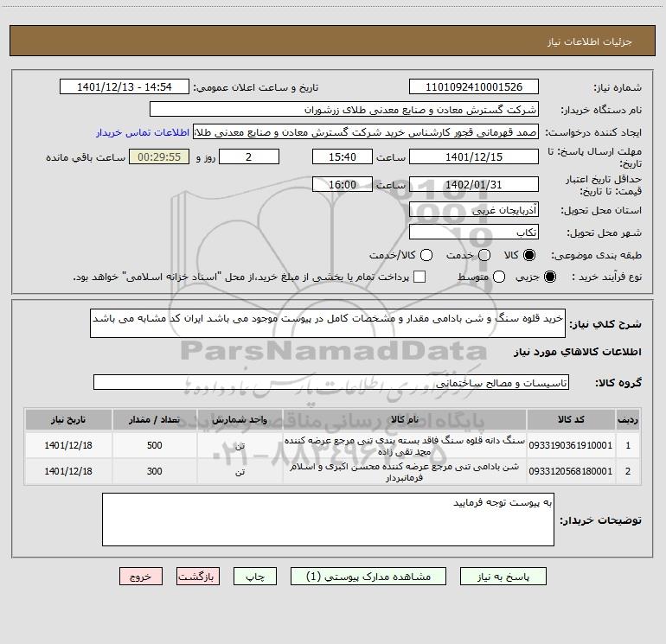Click the کد کالا column header

pos(571,419)
